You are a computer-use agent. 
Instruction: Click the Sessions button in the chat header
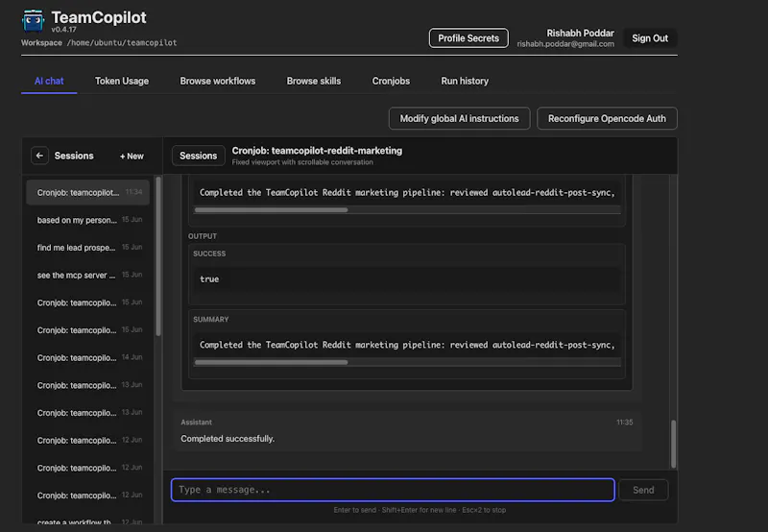pyautogui.click(x=198, y=156)
